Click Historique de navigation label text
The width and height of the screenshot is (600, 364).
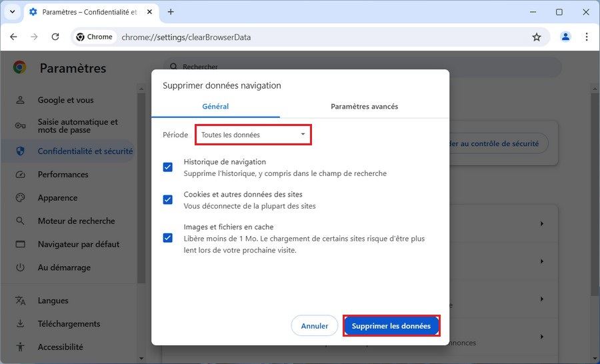[x=225, y=162]
